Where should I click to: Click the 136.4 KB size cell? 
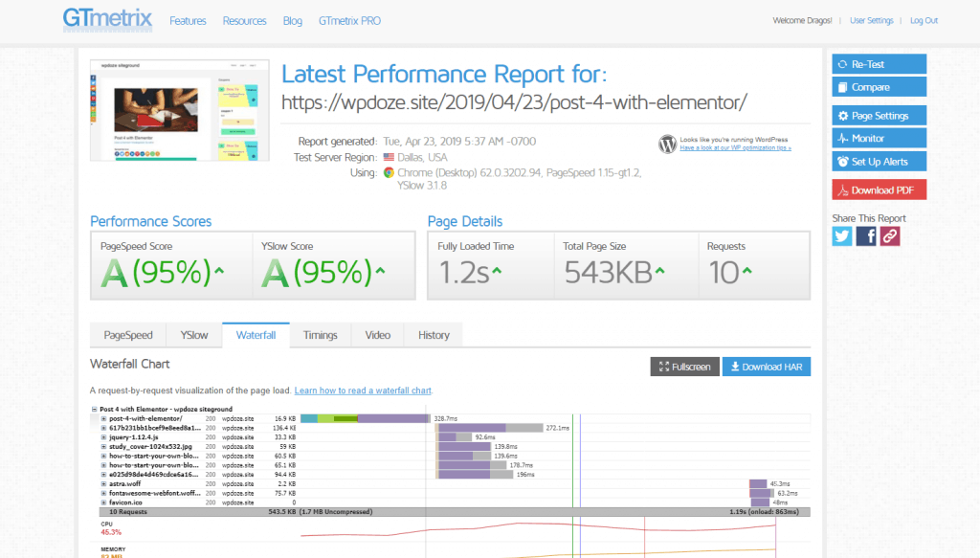(284, 428)
